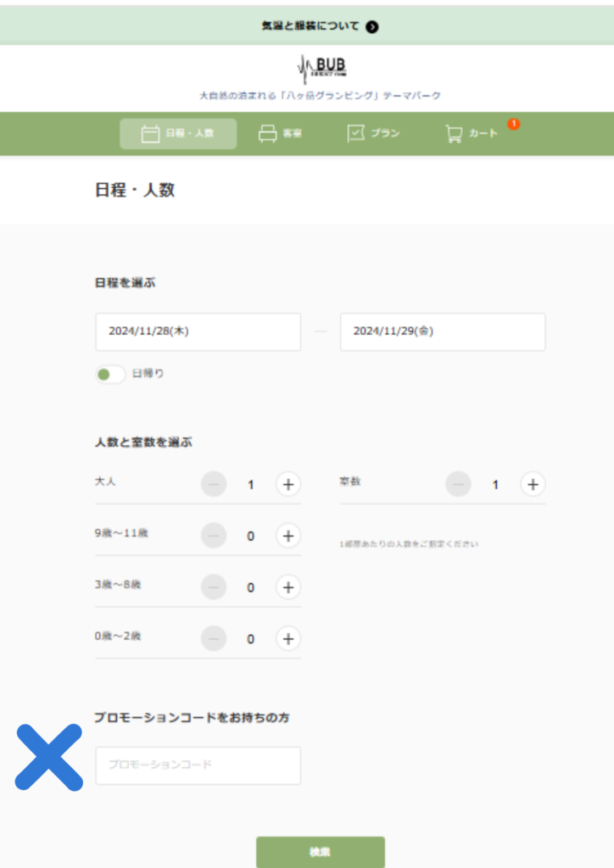Add a 0歳〜2歳 infant with plus
This screenshot has width=614, height=868.
pos(287,638)
